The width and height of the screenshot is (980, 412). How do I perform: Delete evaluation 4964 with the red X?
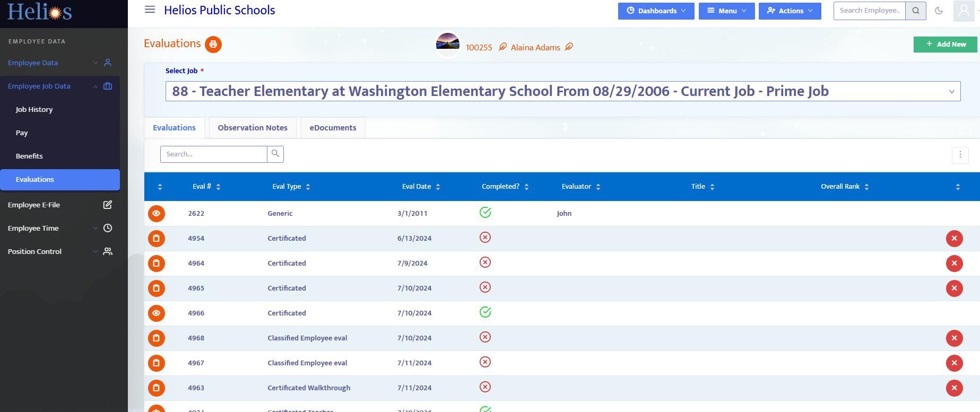(x=954, y=263)
